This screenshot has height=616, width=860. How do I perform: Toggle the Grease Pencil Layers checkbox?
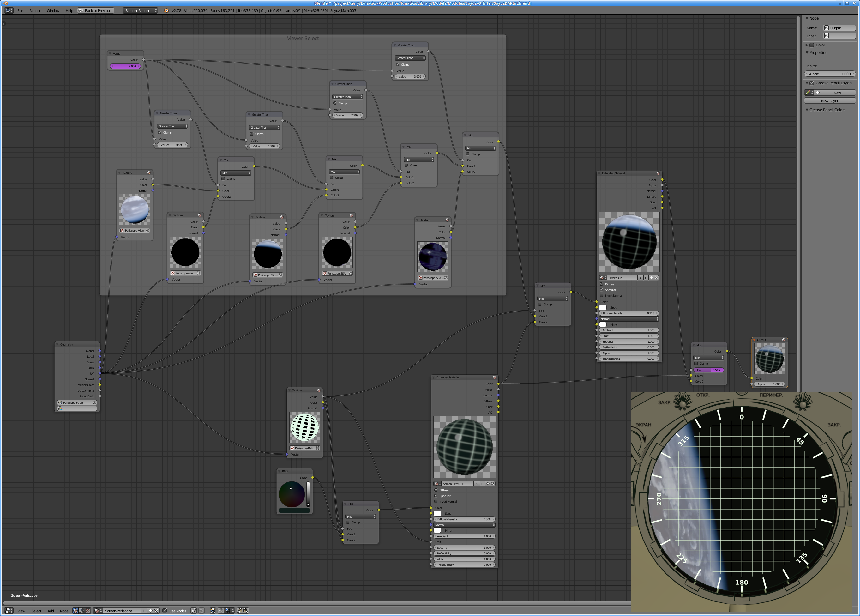point(812,83)
